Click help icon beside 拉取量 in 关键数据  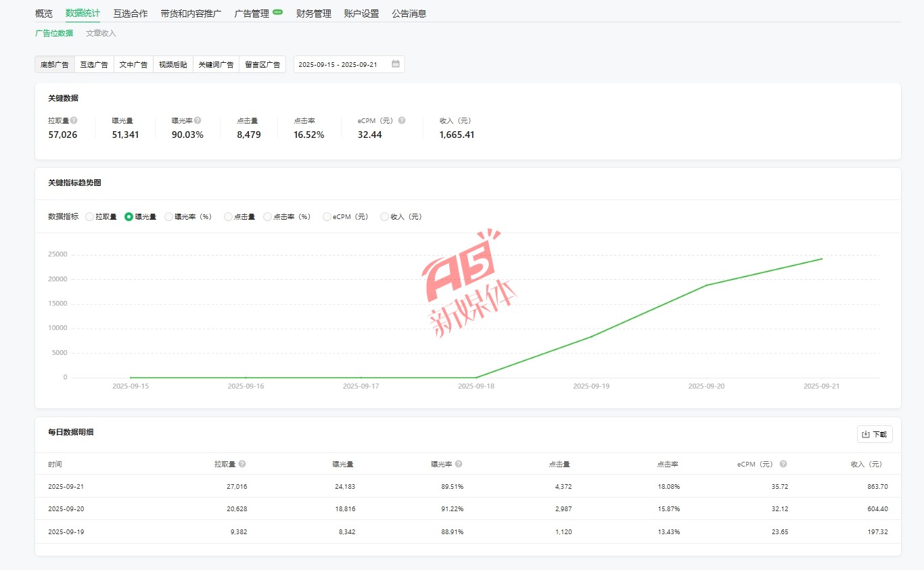(74, 120)
